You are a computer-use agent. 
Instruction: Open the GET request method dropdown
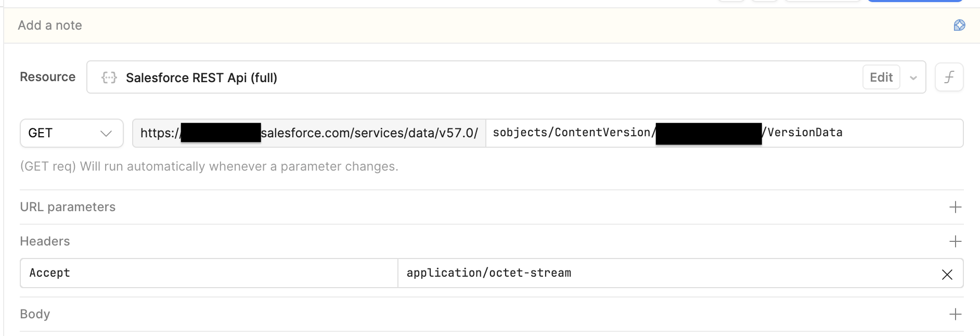(x=71, y=133)
